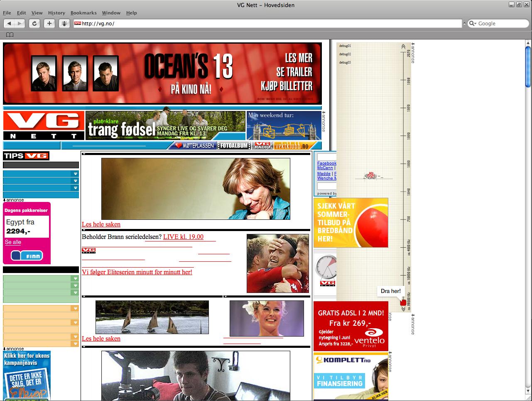Screen dimensions: 532x401
Task: Expand the third green sidebar dropdown
Action: coord(75,293)
